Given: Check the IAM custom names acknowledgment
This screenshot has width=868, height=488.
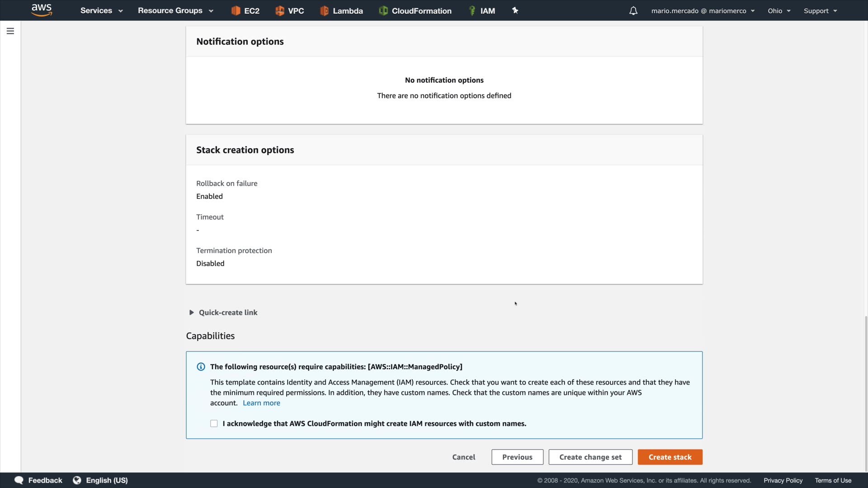Looking at the screenshot, I should coord(214,423).
